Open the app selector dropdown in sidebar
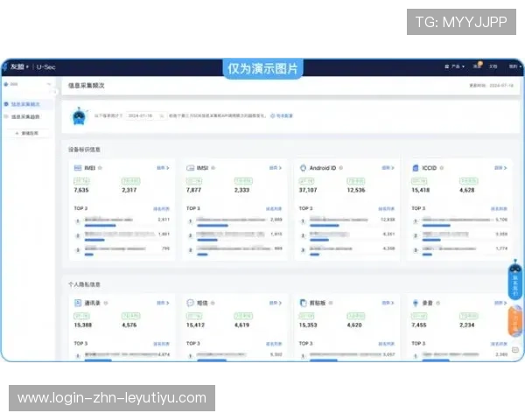525x420 pixels. pos(27,84)
